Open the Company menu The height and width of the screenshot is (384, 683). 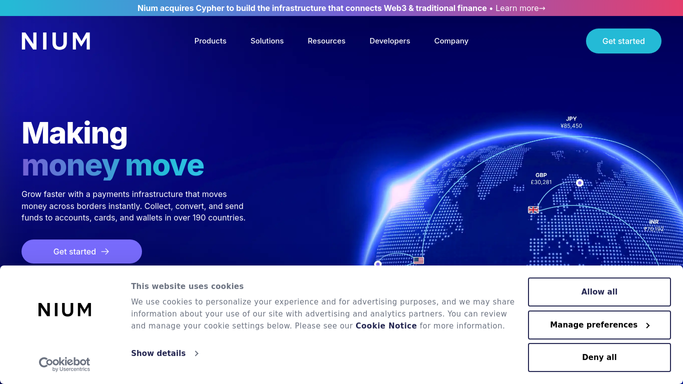451,41
